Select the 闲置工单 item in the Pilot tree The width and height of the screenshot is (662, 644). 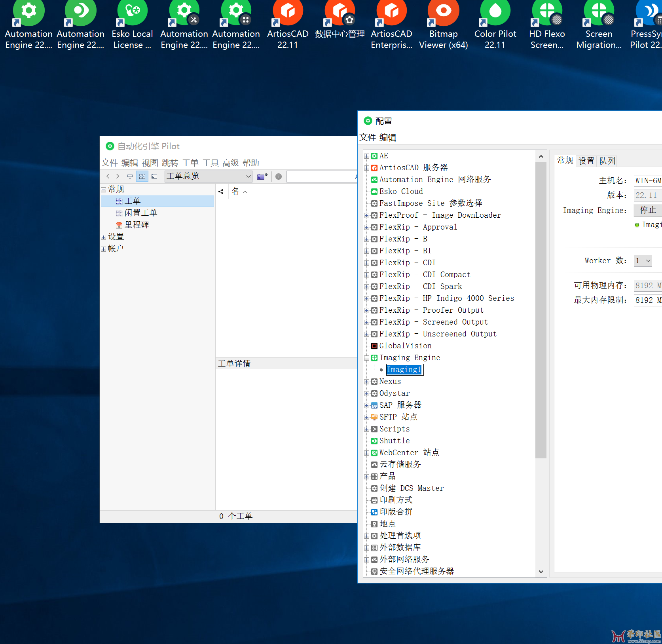(x=137, y=213)
